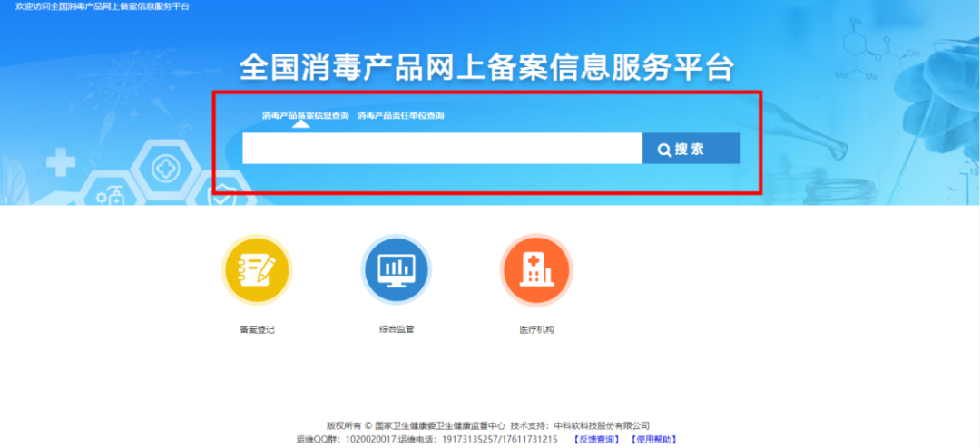
Task: Click the 备案登记 label text
Action: pos(257,330)
